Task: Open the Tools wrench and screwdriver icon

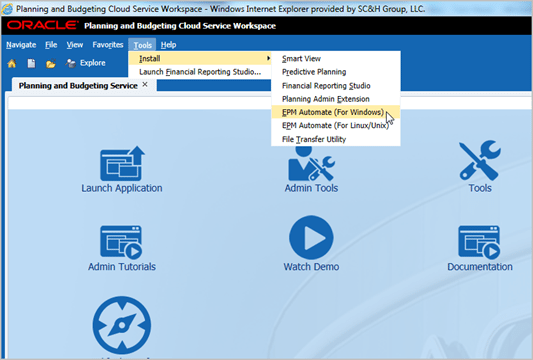Action: click(x=480, y=160)
